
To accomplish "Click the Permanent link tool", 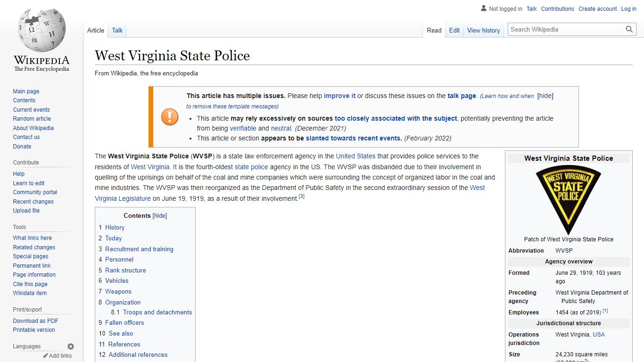I will 32,266.
